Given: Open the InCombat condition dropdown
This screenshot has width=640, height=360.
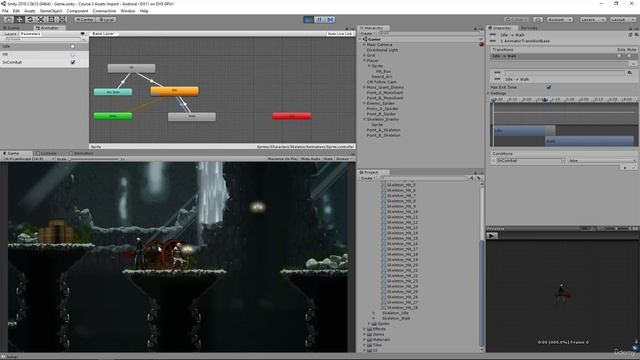Looking at the screenshot, I should pos(530,160).
